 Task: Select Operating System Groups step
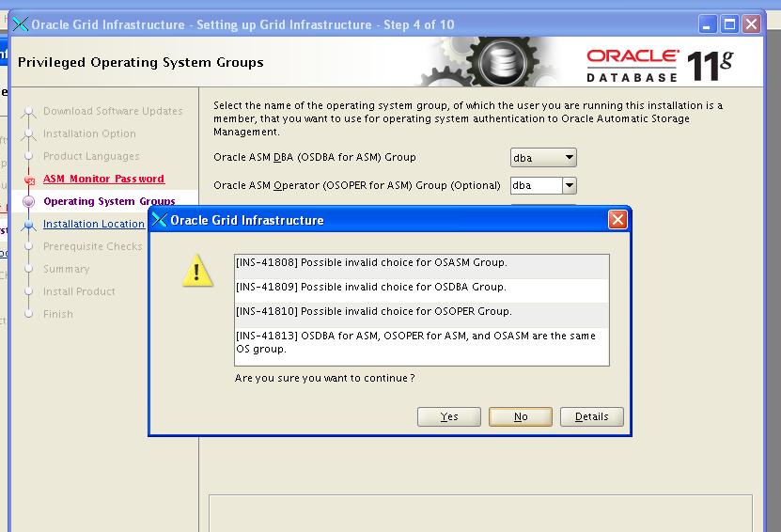(109, 201)
